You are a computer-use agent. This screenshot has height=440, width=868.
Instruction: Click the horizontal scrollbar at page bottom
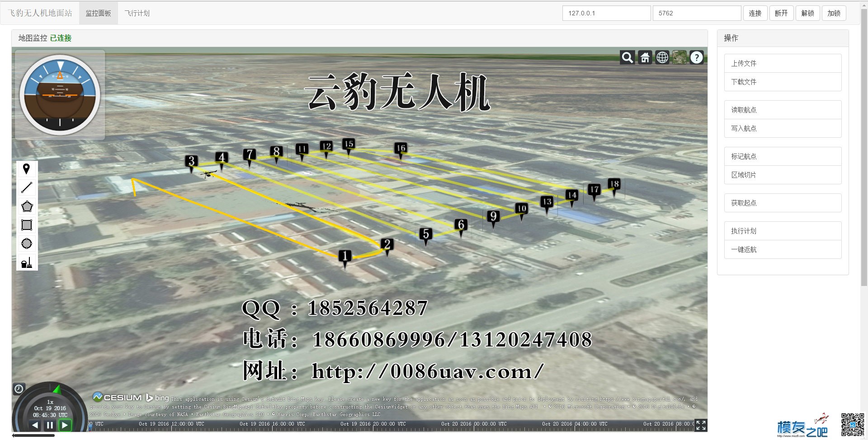tap(33, 435)
